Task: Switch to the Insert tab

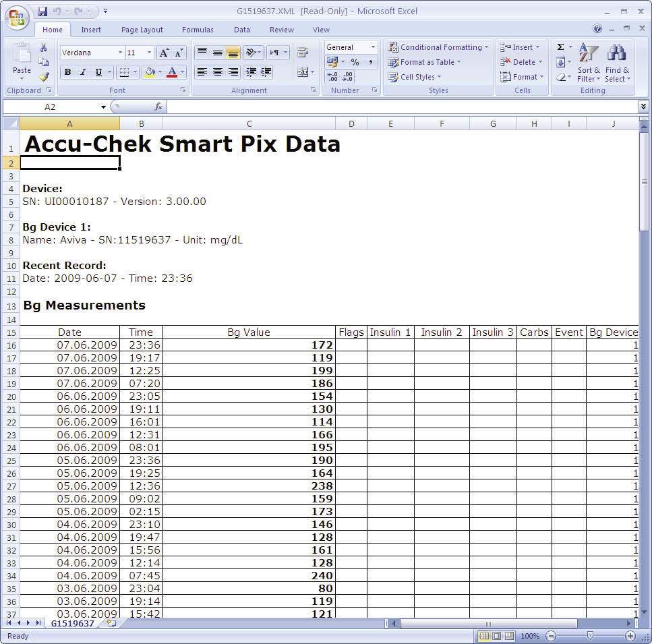Action: click(x=90, y=30)
